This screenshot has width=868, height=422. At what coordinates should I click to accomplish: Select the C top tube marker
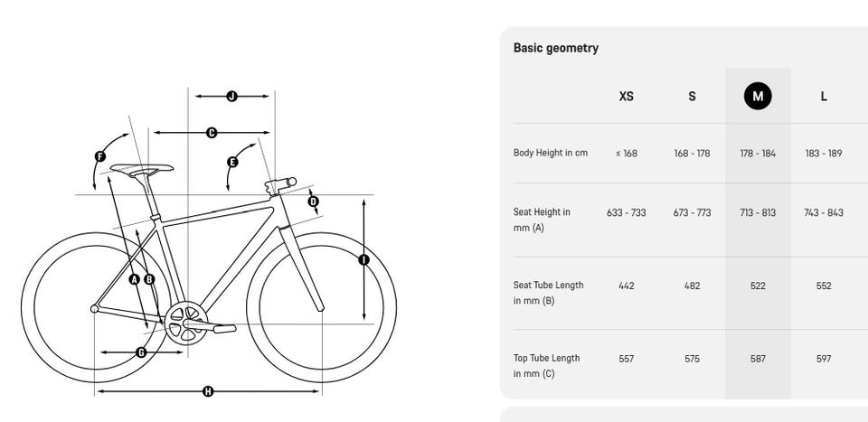click(212, 133)
